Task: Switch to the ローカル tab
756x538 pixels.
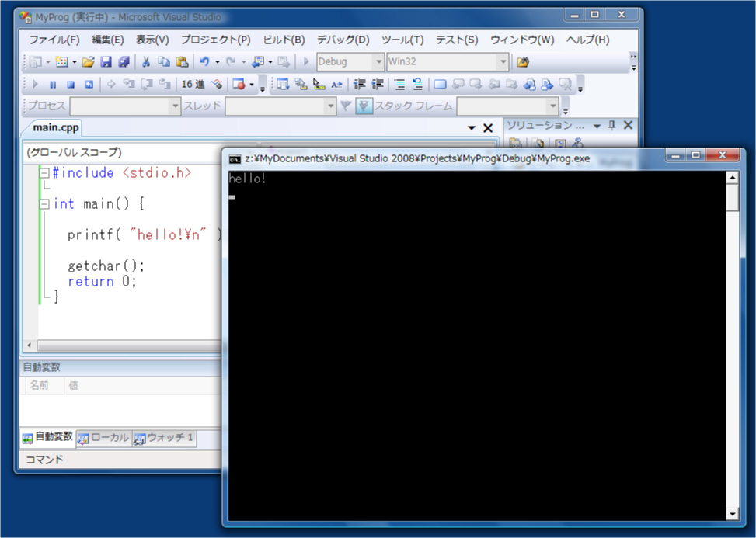Action: coord(103,438)
